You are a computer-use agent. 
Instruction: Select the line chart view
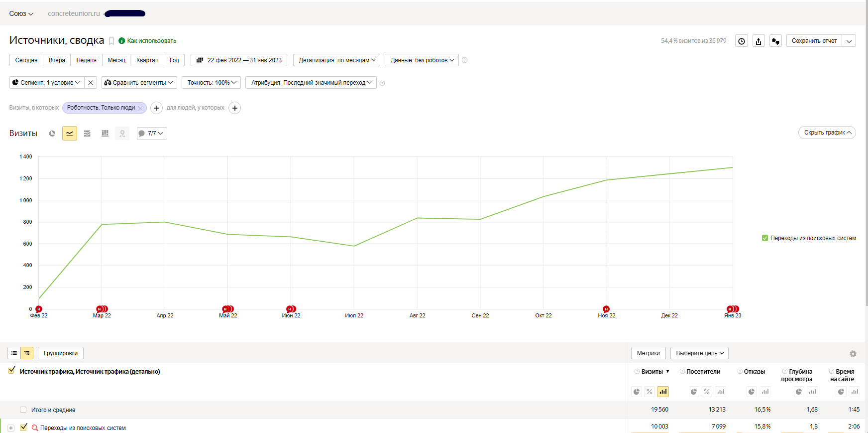pos(70,134)
